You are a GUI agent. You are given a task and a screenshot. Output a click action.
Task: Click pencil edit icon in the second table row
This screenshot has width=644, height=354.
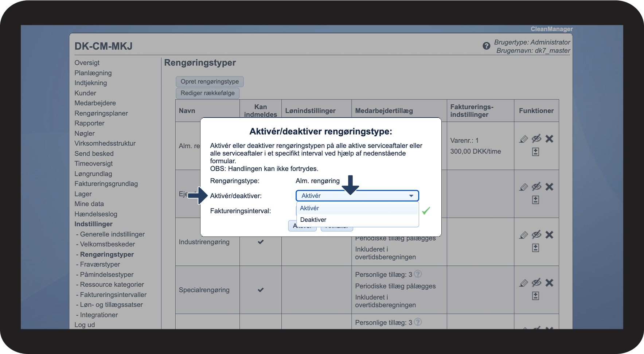523,187
